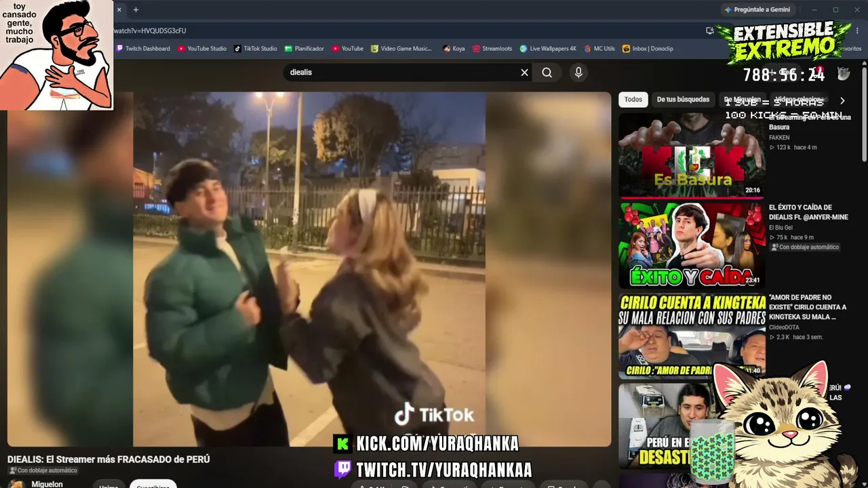Open the 'Es Basura' Kick video thumbnail
The image size is (868, 488).
692,155
